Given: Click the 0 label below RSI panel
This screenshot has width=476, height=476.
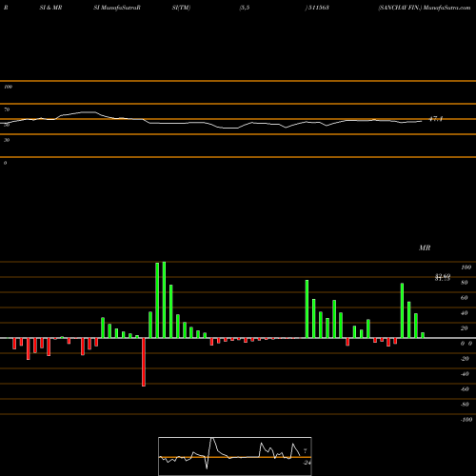Looking at the screenshot, I should click(6, 163).
